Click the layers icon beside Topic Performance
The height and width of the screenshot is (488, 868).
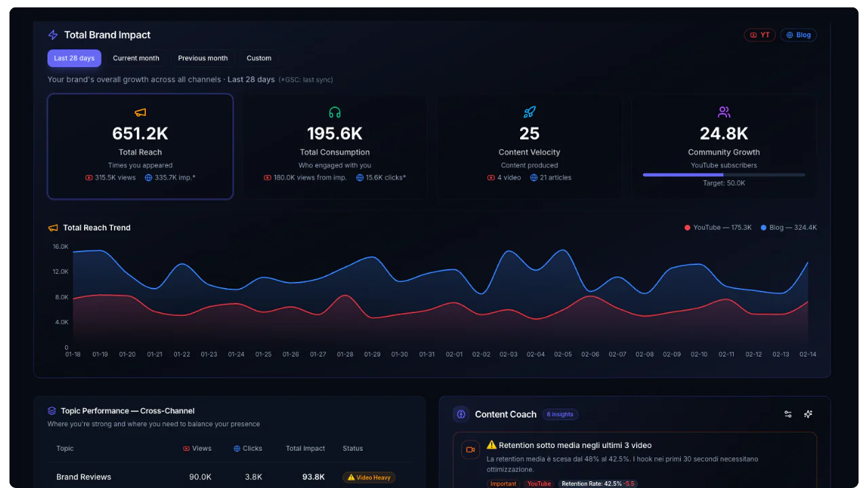(52, 411)
